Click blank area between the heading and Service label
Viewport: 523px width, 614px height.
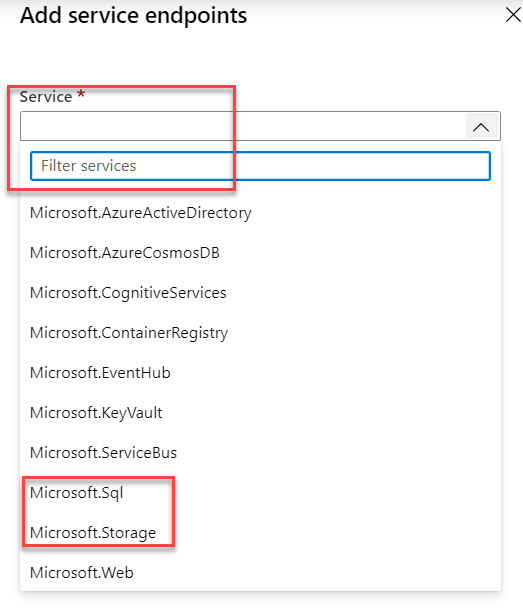click(x=260, y=57)
